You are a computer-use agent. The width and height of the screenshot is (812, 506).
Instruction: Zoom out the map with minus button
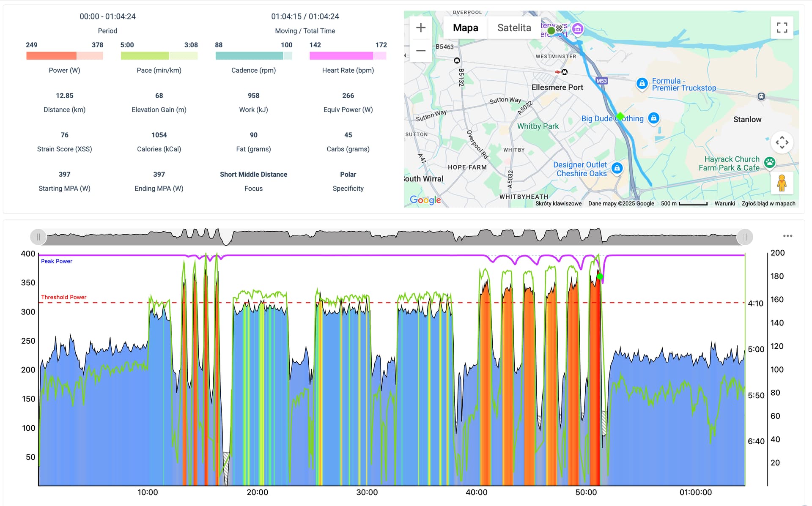coord(421,51)
